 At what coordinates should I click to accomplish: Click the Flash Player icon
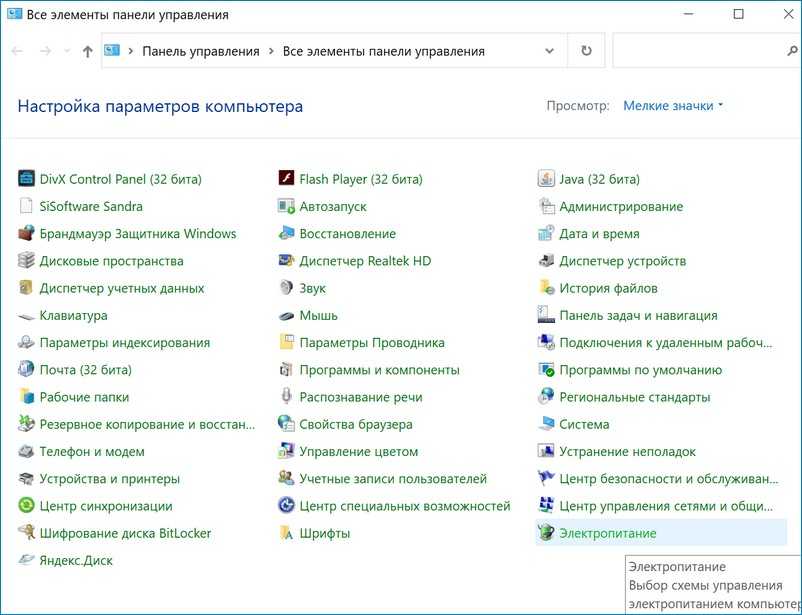click(286, 179)
